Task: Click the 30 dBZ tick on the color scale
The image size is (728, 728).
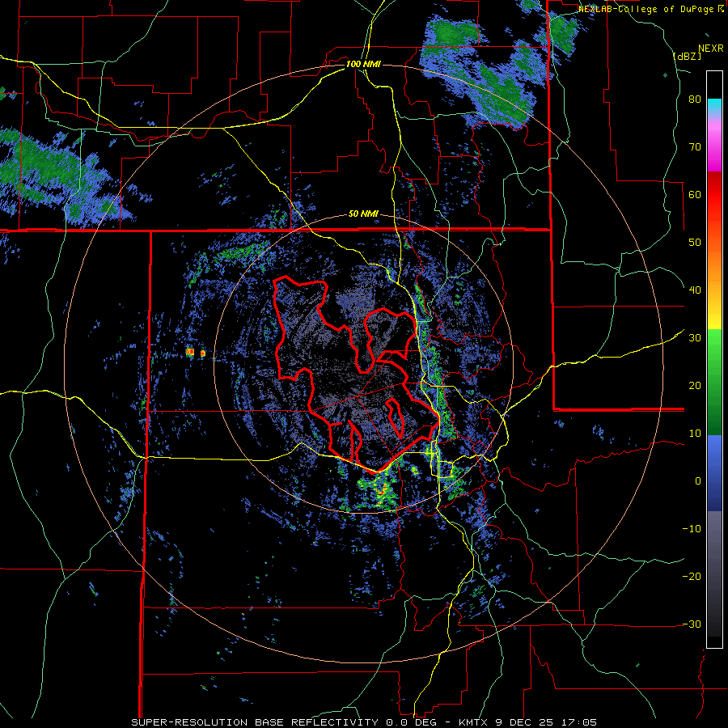Action: click(695, 338)
